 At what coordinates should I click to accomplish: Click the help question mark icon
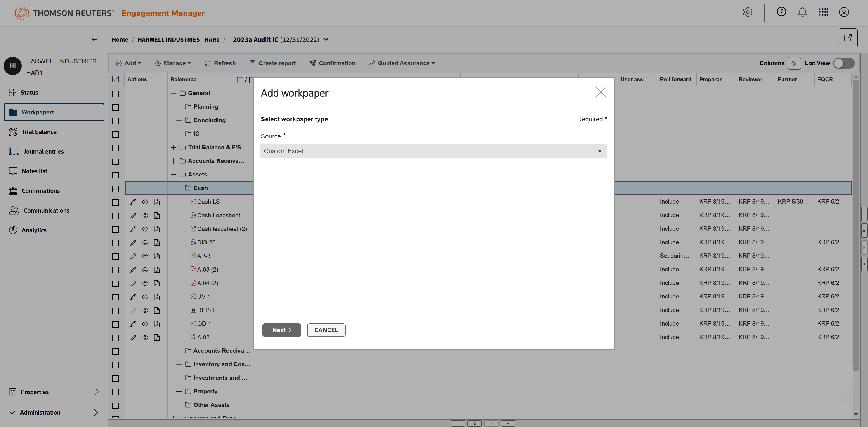pyautogui.click(x=781, y=12)
